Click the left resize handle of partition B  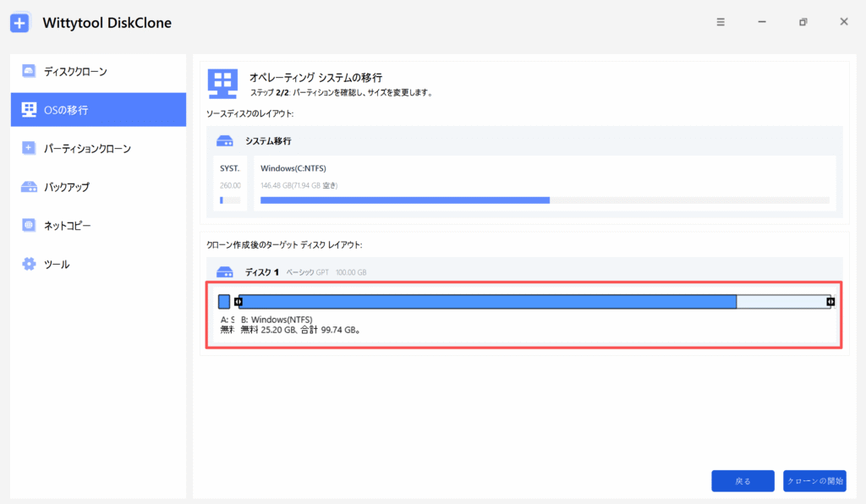[x=238, y=301]
